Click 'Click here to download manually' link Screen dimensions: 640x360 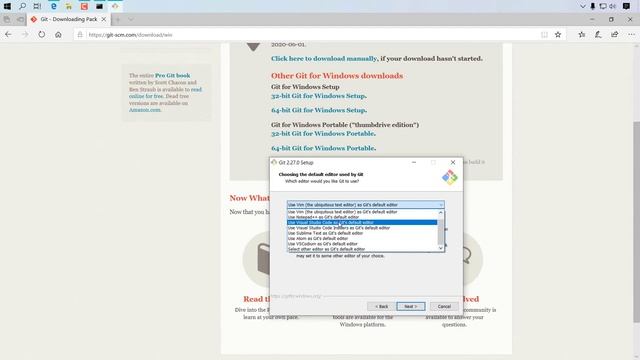coord(324,59)
